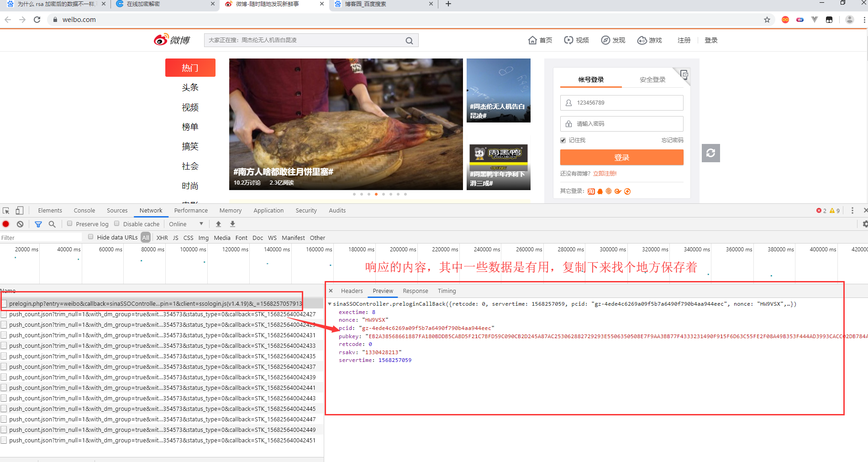This screenshot has height=462, width=868.
Task: Collapse the sinaSSOController response object
Action: [330, 304]
